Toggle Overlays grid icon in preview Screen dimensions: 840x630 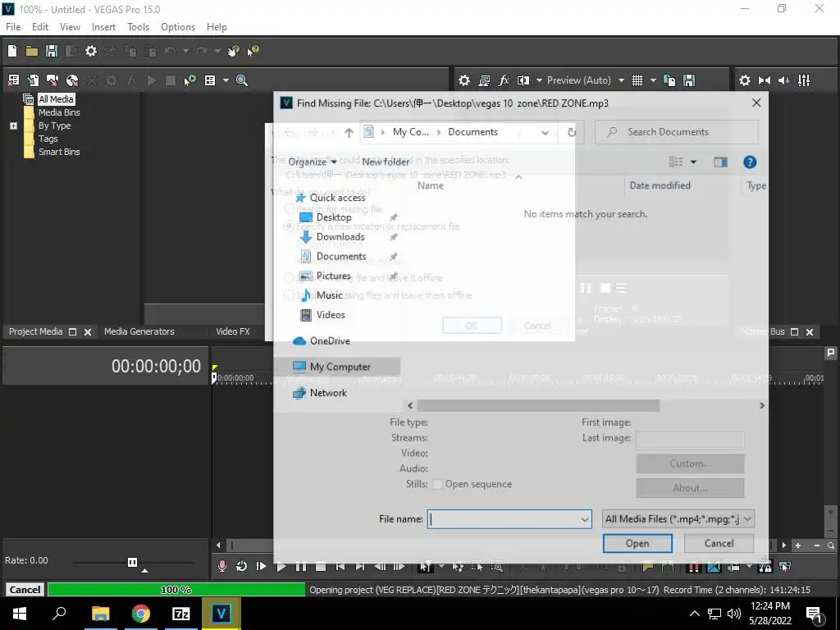[x=637, y=80]
